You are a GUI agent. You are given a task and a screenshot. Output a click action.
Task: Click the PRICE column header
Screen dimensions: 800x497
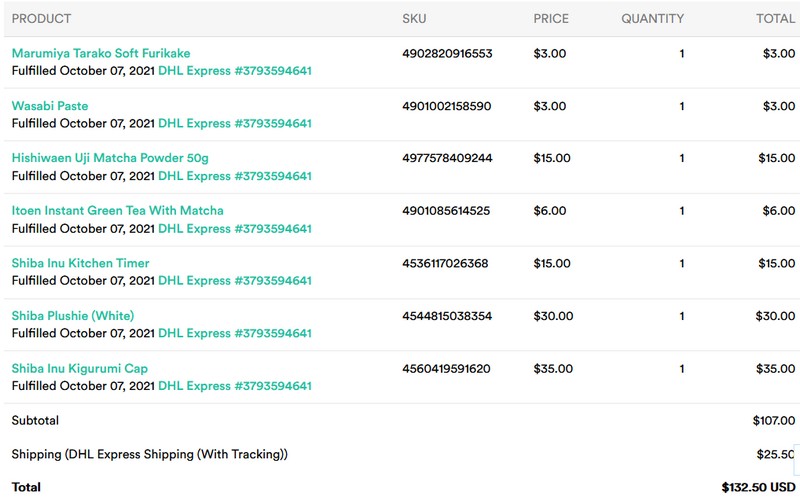[551, 19]
